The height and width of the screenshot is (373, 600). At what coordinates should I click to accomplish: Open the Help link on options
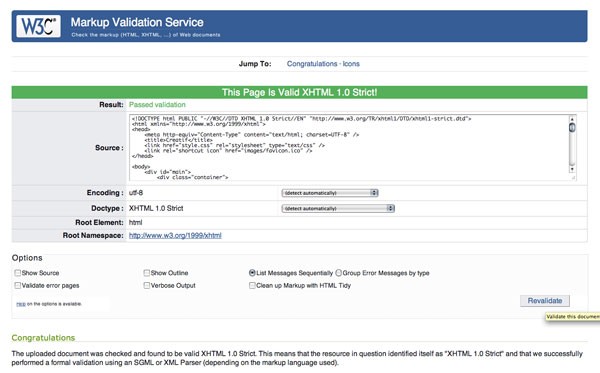coord(21,304)
